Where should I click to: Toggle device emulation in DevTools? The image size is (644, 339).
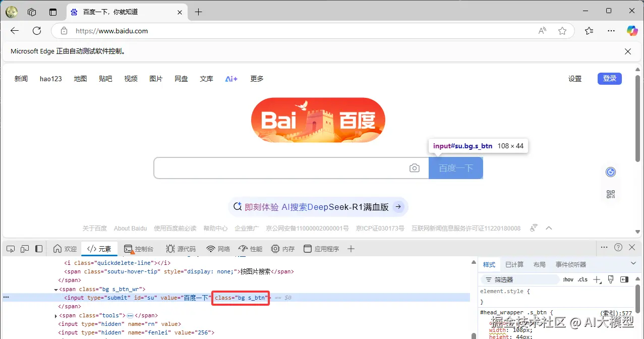[25, 249]
